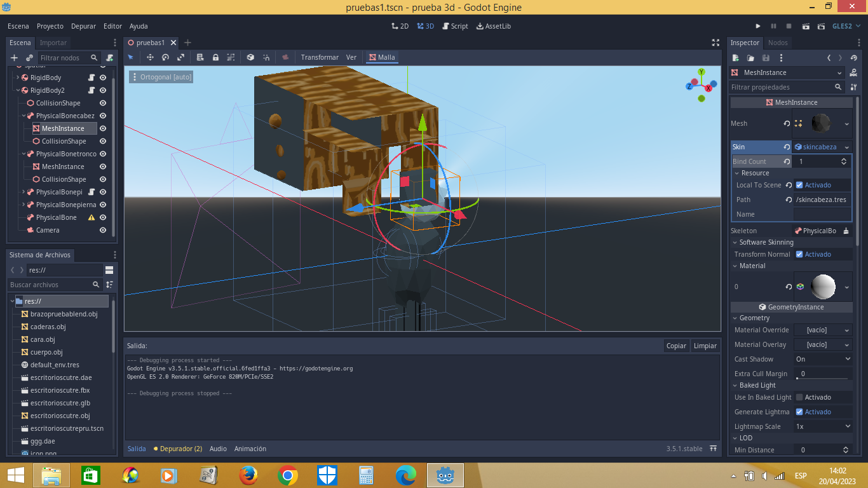The width and height of the screenshot is (868, 488).
Task: Enable Use In Baked Light checkbox
Action: point(799,397)
